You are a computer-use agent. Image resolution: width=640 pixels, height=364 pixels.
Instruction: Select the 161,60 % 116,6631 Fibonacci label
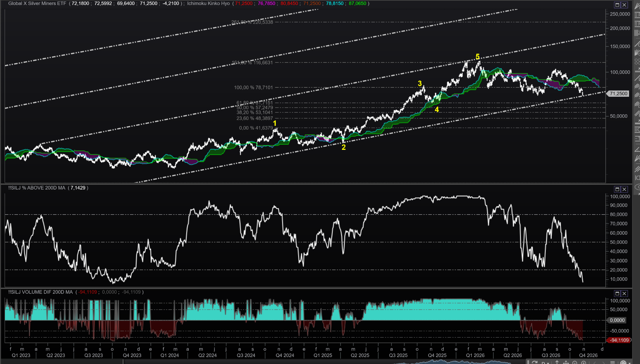252,62
